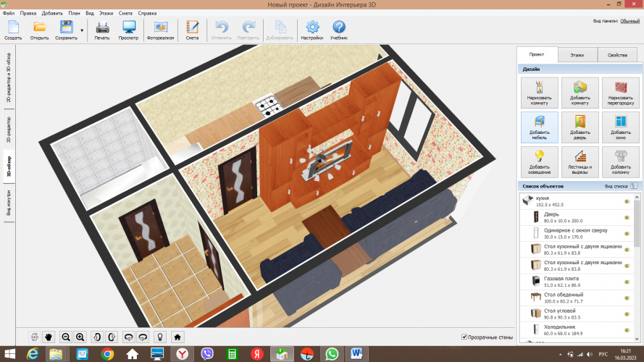Activate the hand pan tool
644x362 pixels.
[49, 337]
